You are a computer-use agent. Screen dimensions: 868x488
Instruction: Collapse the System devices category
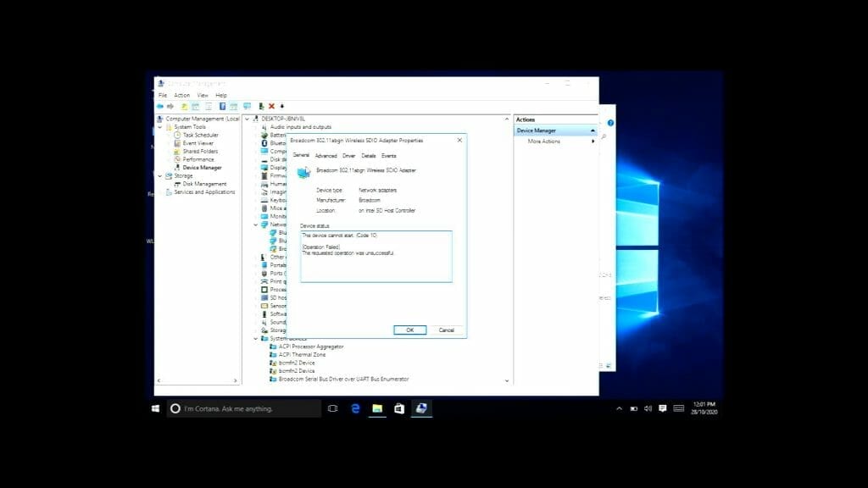(255, 338)
